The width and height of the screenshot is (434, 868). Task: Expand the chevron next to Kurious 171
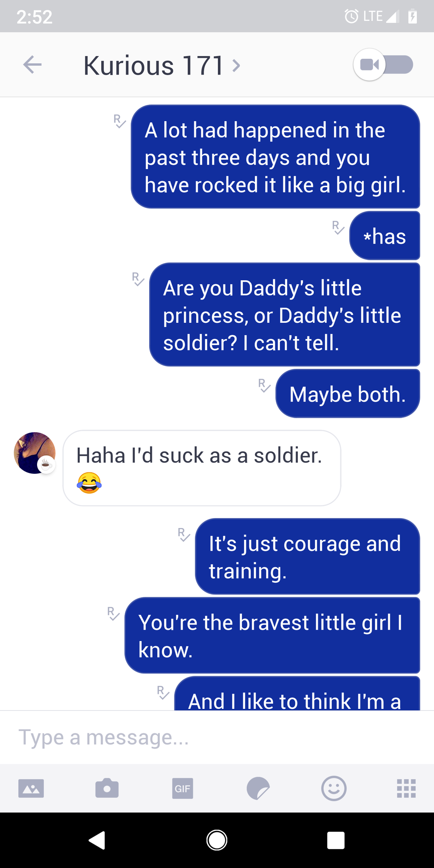point(236,66)
